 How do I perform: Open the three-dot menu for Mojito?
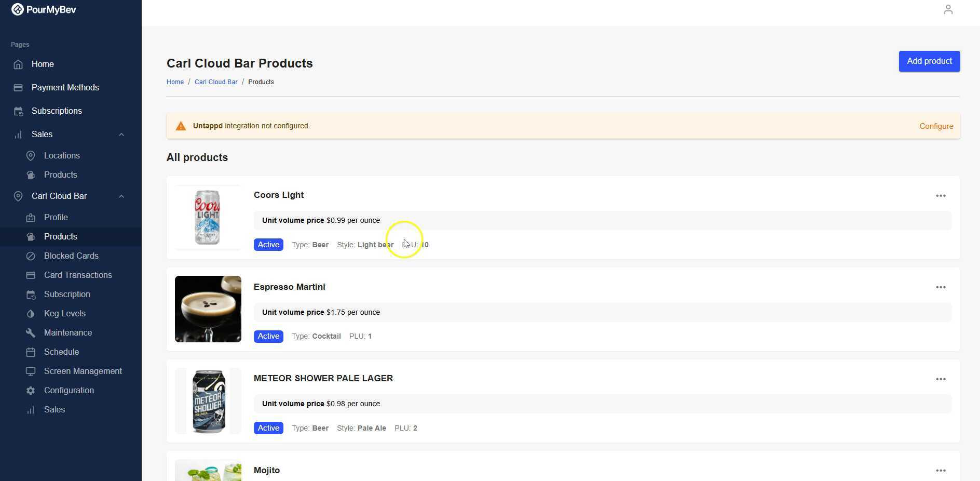coord(941,471)
